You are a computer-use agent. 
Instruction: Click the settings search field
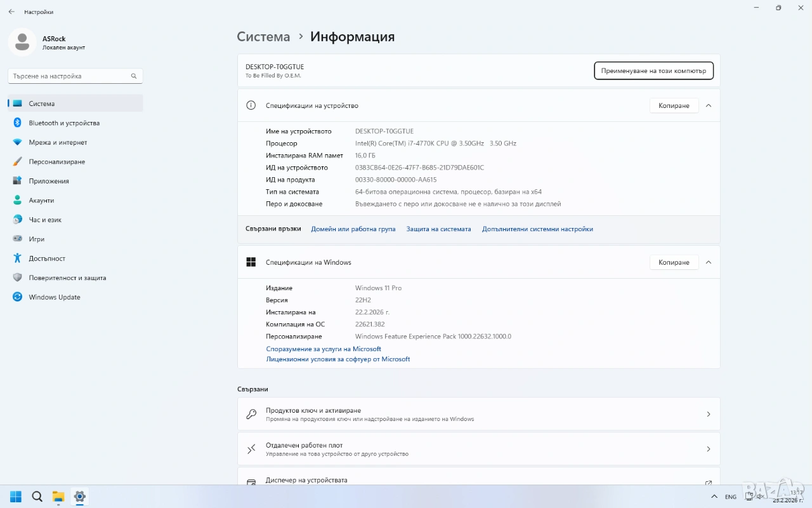pos(70,76)
